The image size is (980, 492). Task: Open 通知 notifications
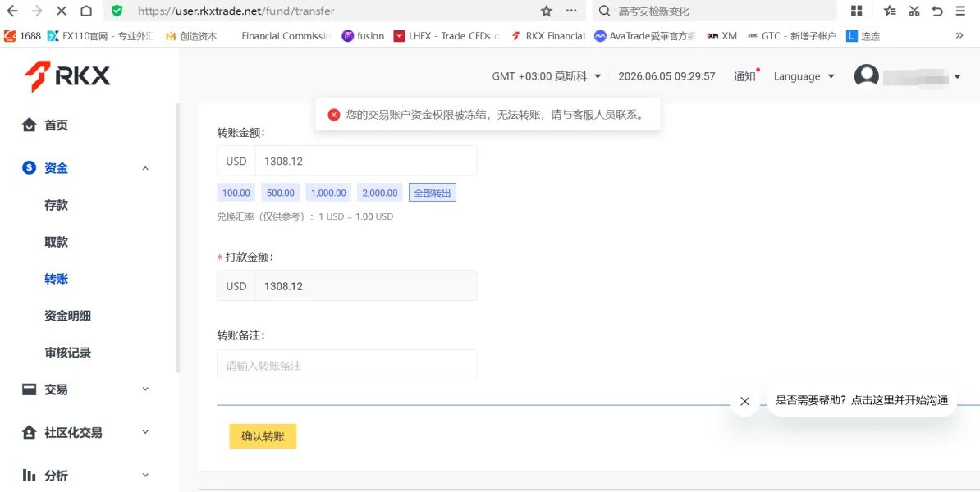click(744, 76)
